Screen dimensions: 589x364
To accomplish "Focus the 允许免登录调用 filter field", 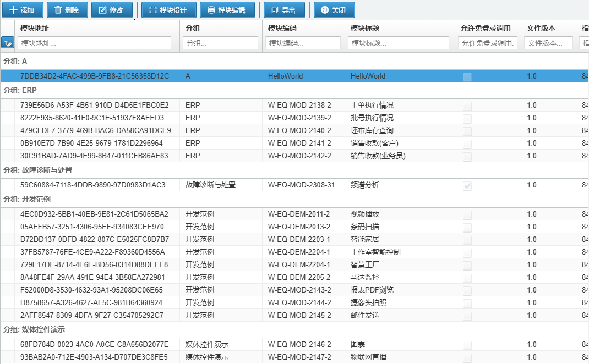I will point(488,43).
